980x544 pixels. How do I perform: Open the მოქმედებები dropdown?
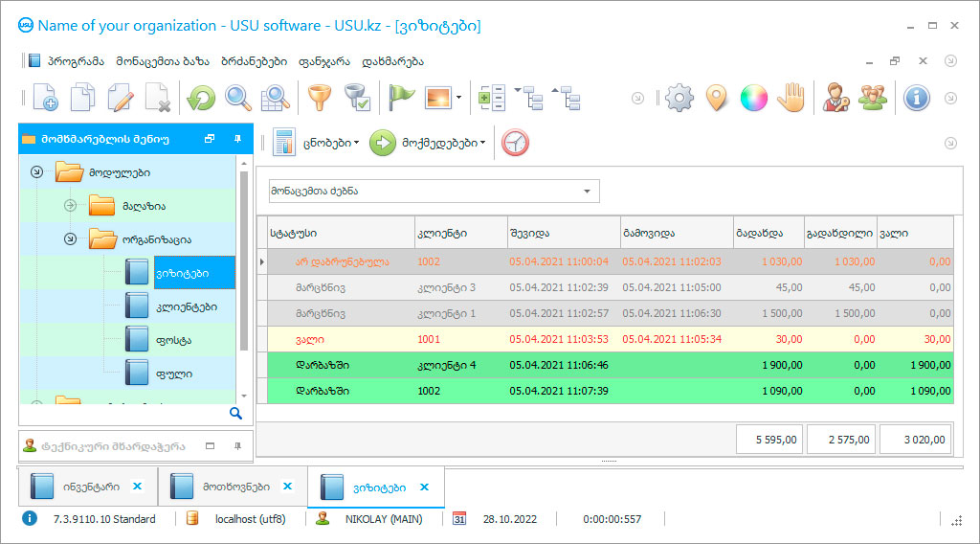[x=444, y=143]
